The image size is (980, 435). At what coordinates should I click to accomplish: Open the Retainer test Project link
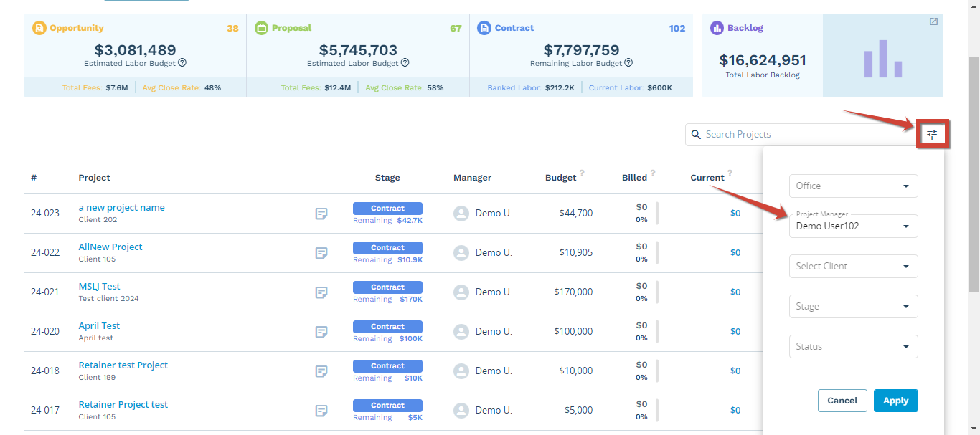coord(123,365)
